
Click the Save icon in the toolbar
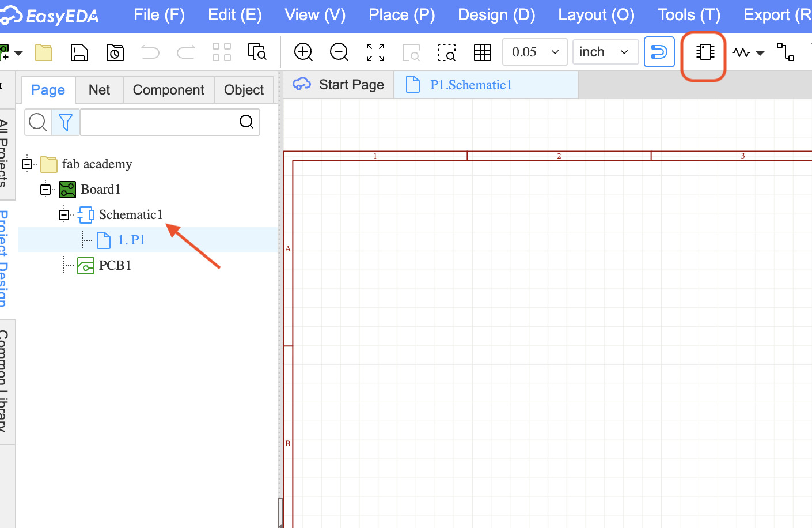79,52
